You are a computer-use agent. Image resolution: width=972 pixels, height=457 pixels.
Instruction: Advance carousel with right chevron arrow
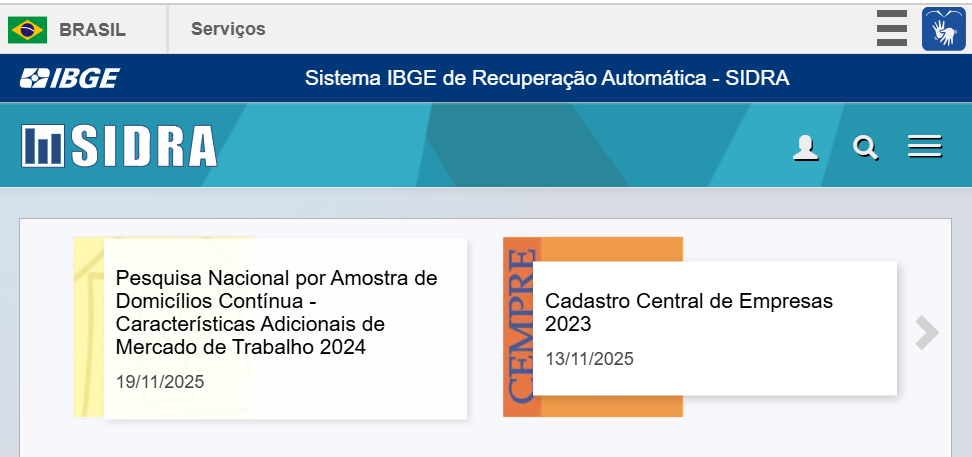coord(927,333)
